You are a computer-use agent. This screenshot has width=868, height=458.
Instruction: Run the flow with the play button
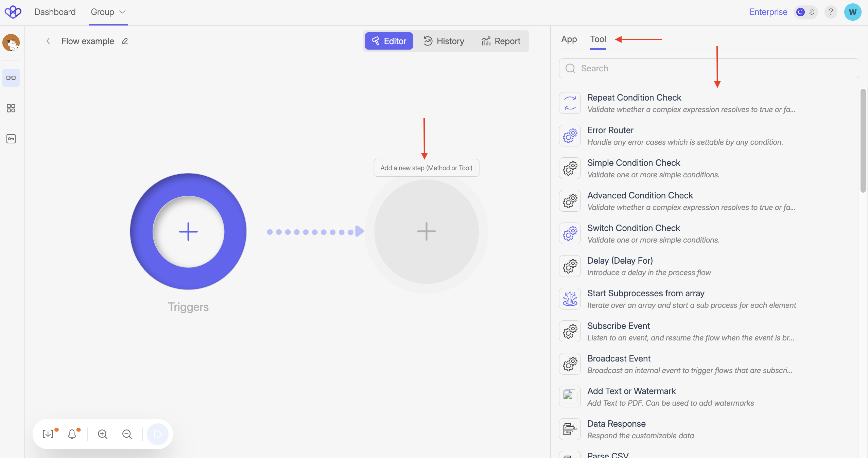(157, 434)
